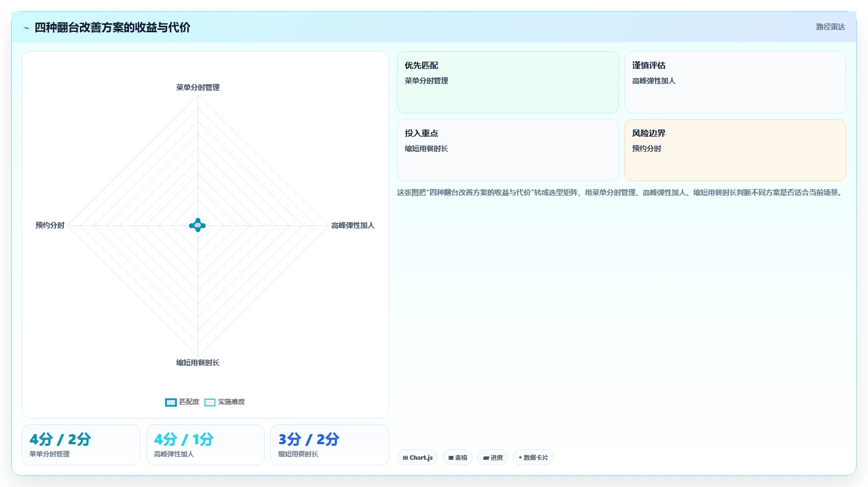Toggle the 匹配度 legend swatch
The width and height of the screenshot is (868, 487).
(171, 402)
